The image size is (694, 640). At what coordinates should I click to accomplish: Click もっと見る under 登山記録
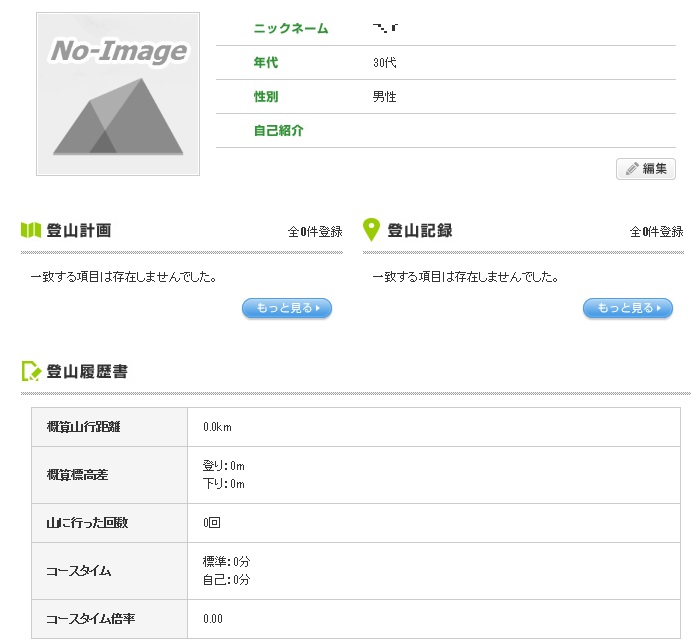[x=628, y=308]
